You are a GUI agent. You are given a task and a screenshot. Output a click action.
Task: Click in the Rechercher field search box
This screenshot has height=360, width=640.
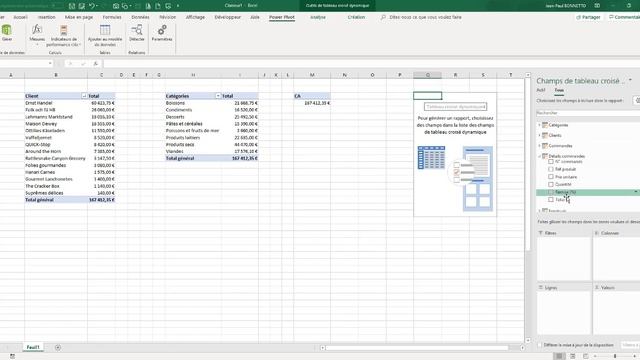click(x=588, y=113)
